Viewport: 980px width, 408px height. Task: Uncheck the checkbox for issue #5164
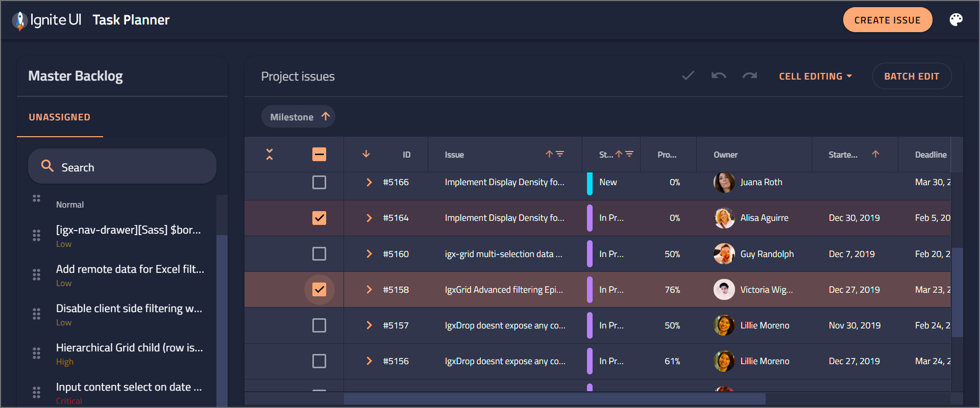(319, 218)
